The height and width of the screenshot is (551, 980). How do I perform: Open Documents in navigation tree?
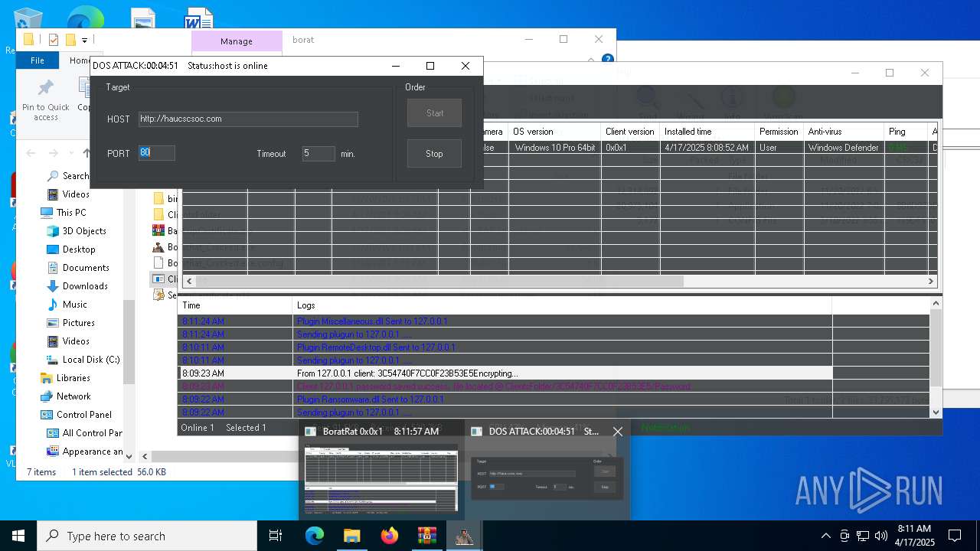(x=86, y=268)
